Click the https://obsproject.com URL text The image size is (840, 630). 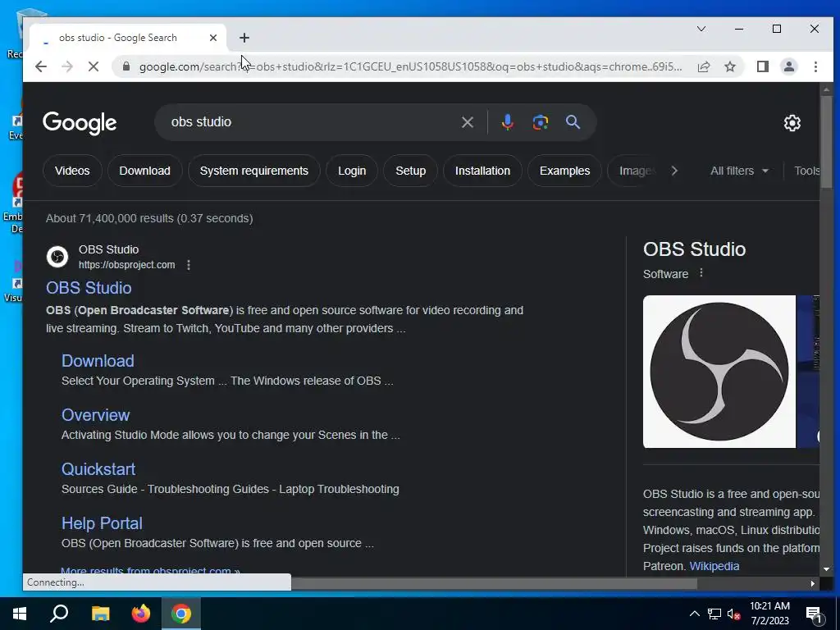tap(126, 265)
